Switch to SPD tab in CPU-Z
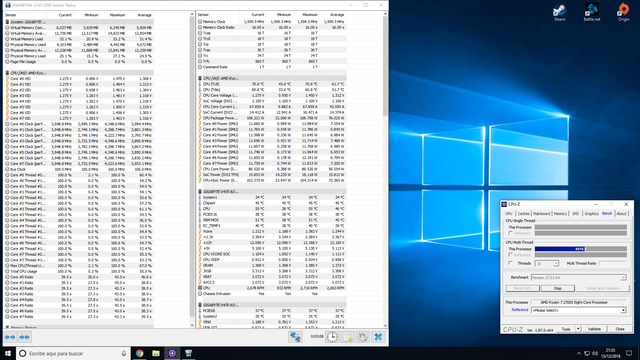This screenshot has width=640, height=360. coord(575,213)
